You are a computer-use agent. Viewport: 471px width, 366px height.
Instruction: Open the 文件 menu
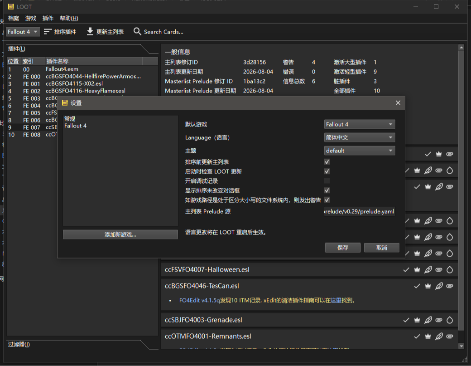(13, 18)
